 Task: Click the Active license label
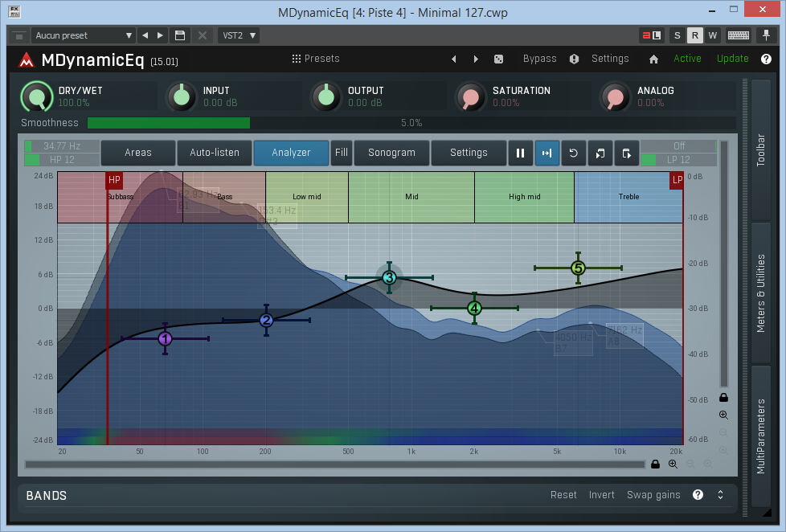point(687,59)
